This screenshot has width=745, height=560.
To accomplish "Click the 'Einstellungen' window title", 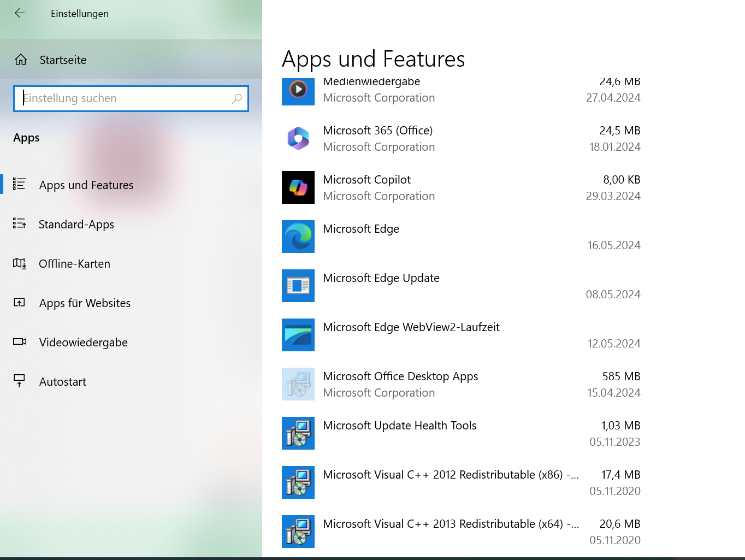I will 80,14.
